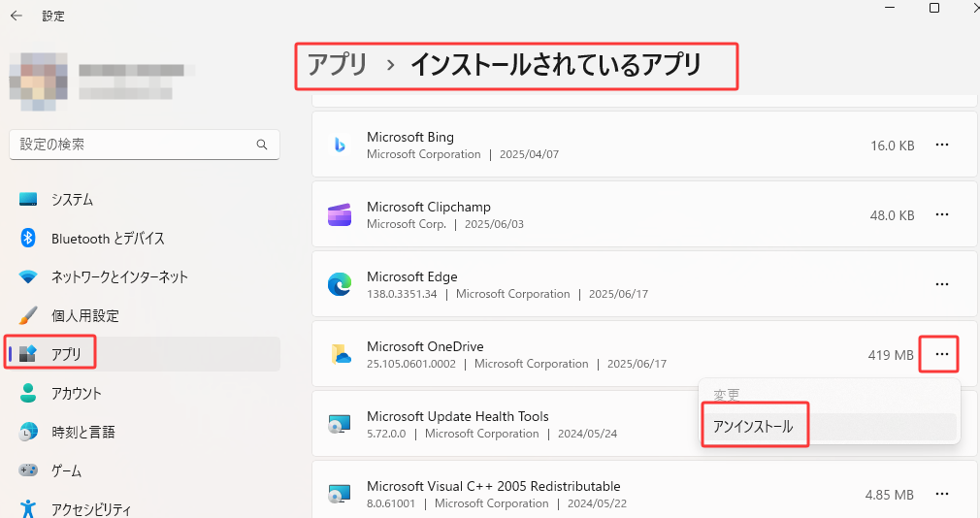Image resolution: width=980 pixels, height=518 pixels.
Task: Click the Microsoft Edge app icon
Action: (340, 284)
